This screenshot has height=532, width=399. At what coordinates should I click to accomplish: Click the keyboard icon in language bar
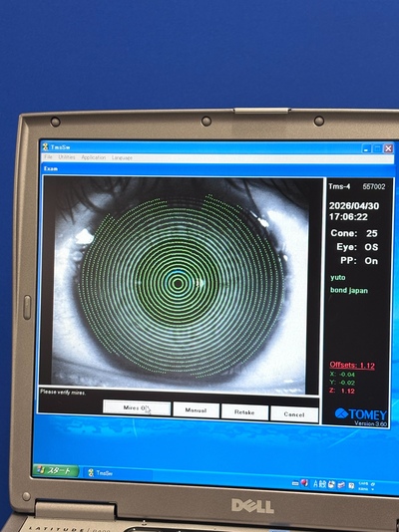coord(295,483)
